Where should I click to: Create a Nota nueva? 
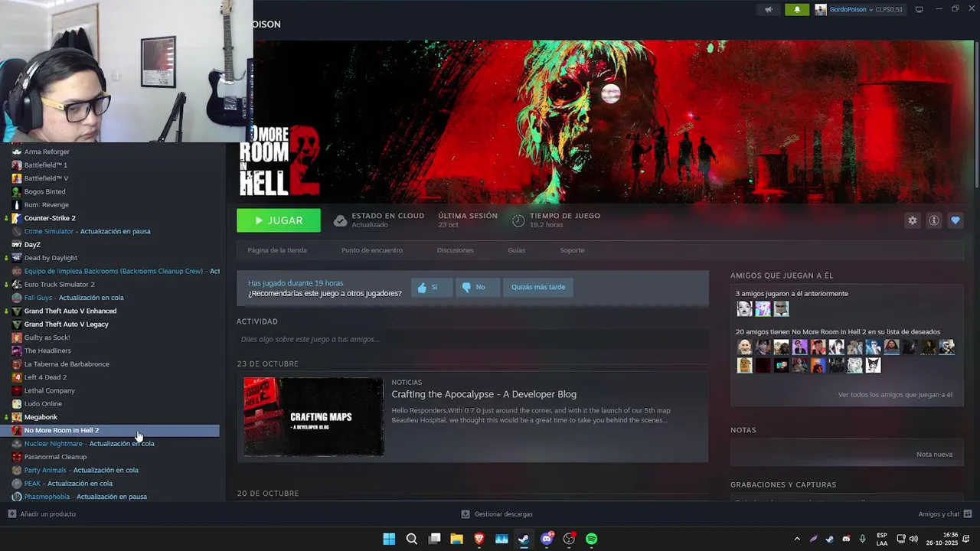(934, 454)
